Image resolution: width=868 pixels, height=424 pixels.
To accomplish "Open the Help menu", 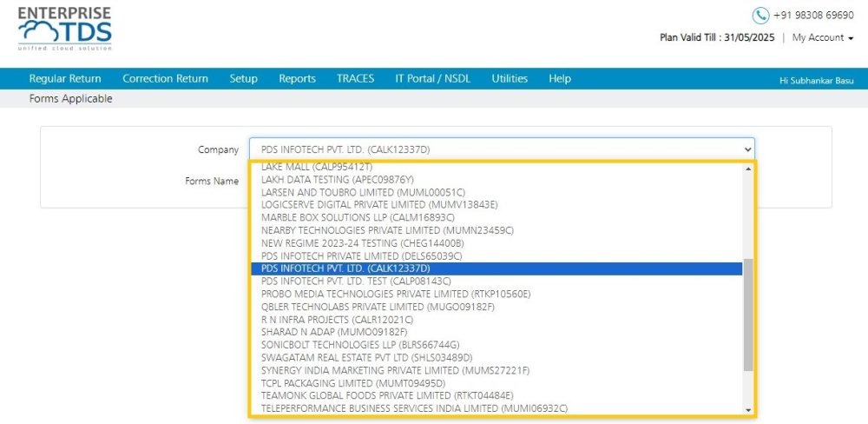I will pyautogui.click(x=560, y=79).
